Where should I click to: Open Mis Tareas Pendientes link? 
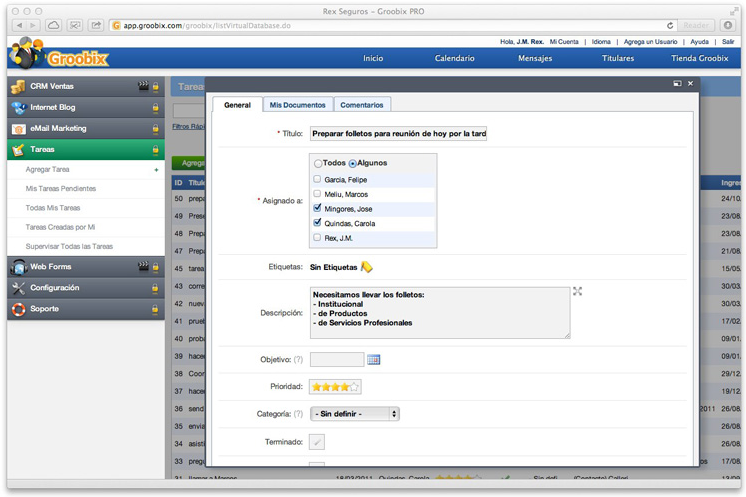pyautogui.click(x=61, y=189)
